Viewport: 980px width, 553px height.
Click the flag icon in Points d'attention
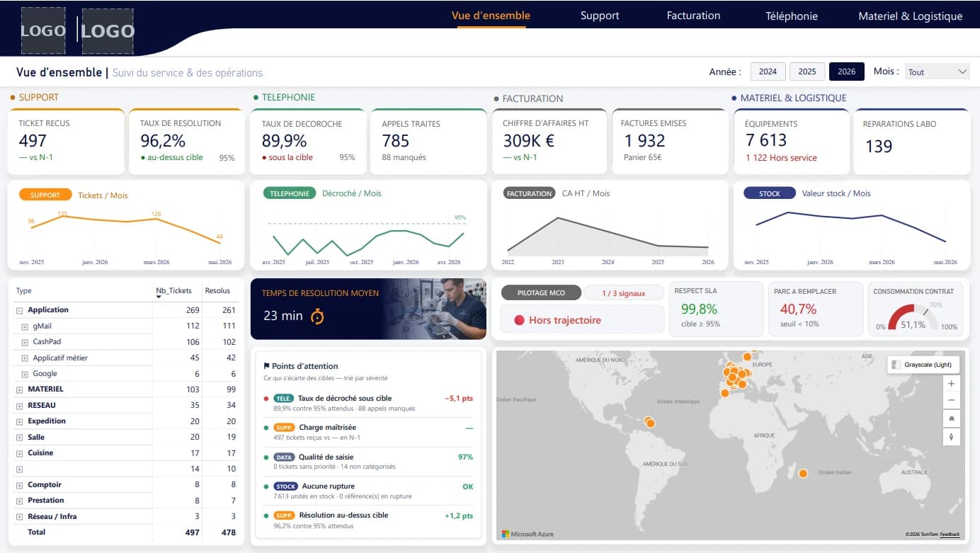[x=266, y=366]
